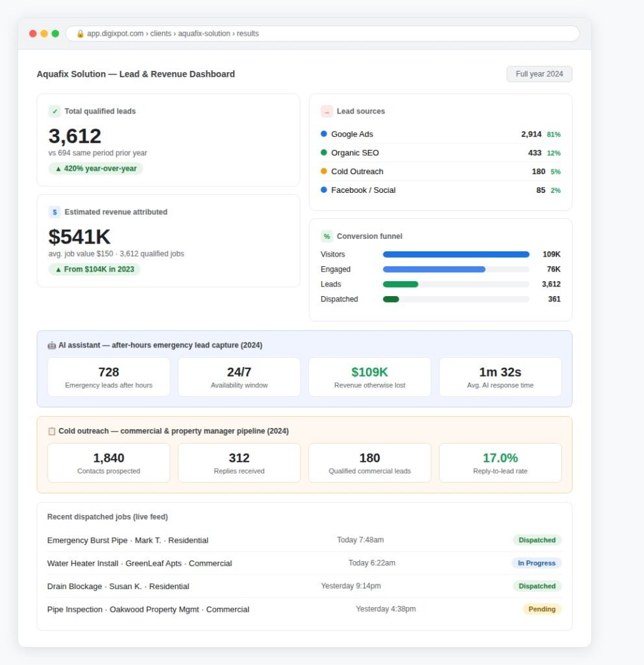The height and width of the screenshot is (665, 644).
Task: Select the Dispatched badge on Emergency Burst Pipe
Action: tap(537, 540)
